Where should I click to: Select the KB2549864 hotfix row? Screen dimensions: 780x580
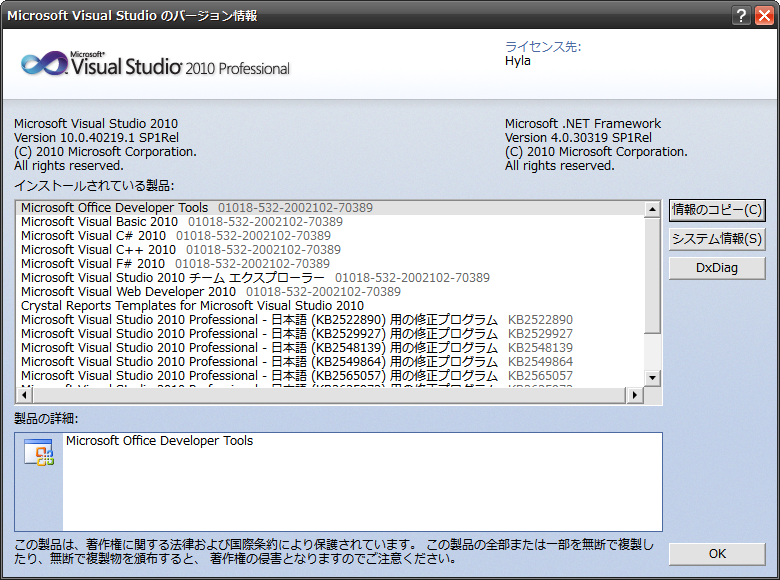(x=330, y=361)
